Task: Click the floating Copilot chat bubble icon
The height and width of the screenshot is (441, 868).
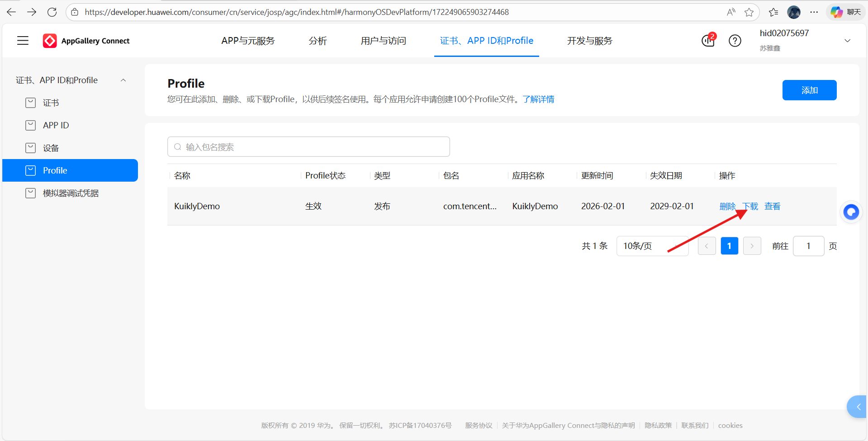Action: coord(851,211)
